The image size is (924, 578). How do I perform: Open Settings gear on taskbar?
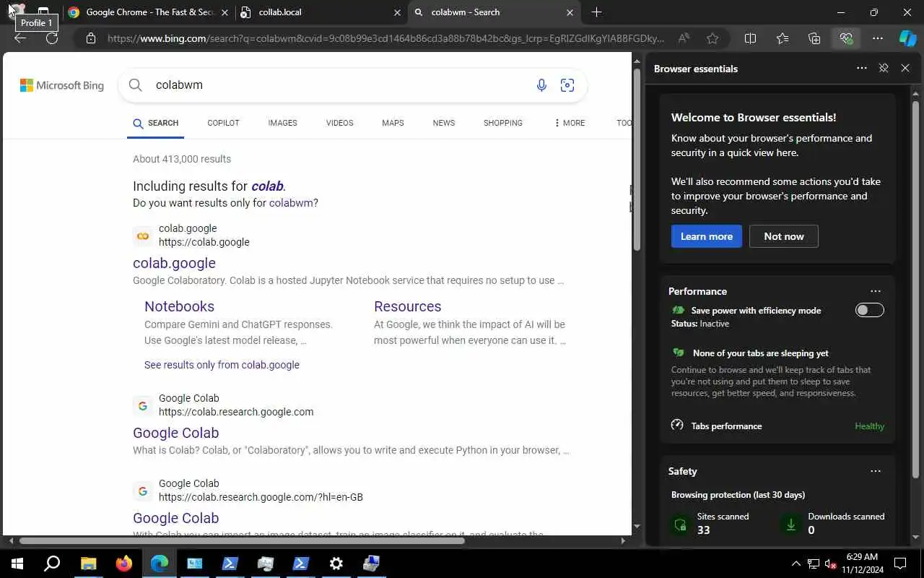pyautogui.click(x=336, y=564)
